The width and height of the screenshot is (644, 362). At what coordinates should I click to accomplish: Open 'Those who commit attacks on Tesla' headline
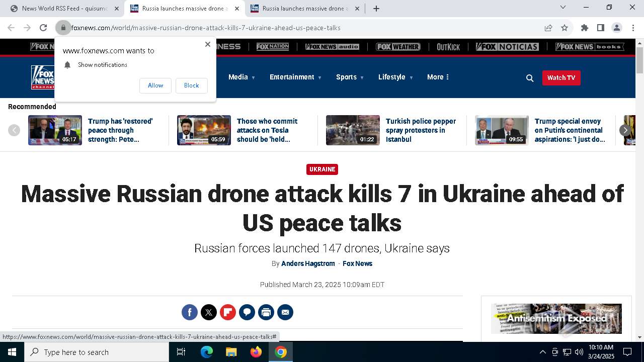(267, 130)
